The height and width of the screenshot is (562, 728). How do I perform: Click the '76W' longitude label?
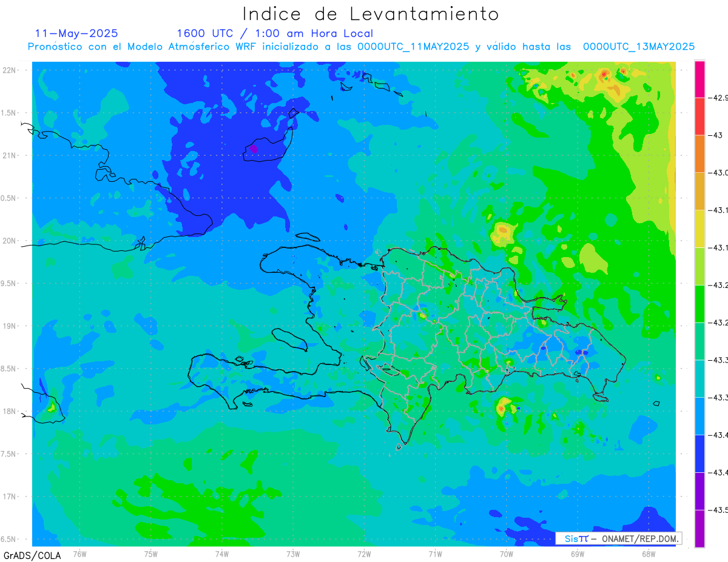tap(79, 554)
